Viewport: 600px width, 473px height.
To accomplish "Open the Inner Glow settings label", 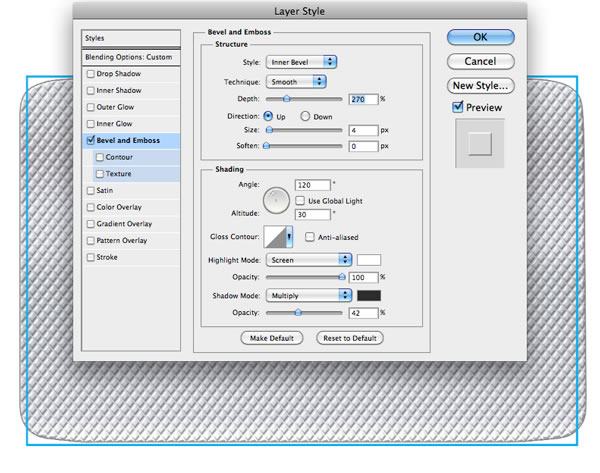I will click(114, 124).
